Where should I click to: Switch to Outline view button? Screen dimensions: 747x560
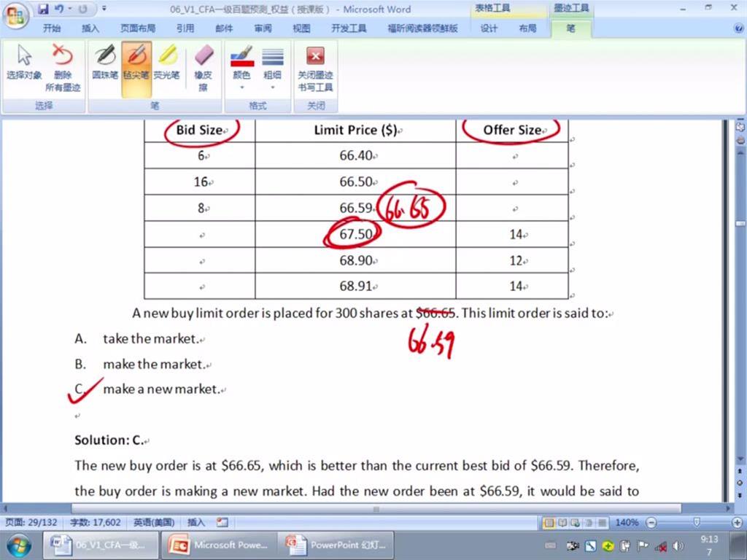tap(589, 523)
